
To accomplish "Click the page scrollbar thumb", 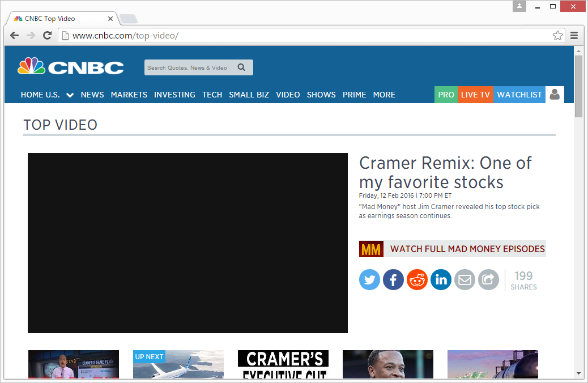I will point(578,86).
